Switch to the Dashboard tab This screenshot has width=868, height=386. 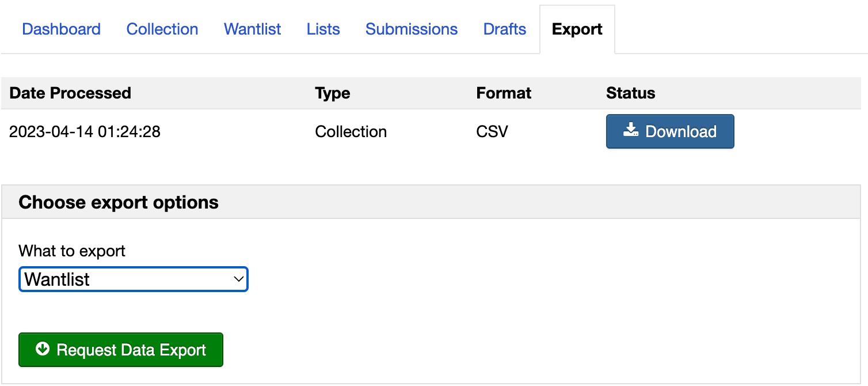[x=61, y=29]
